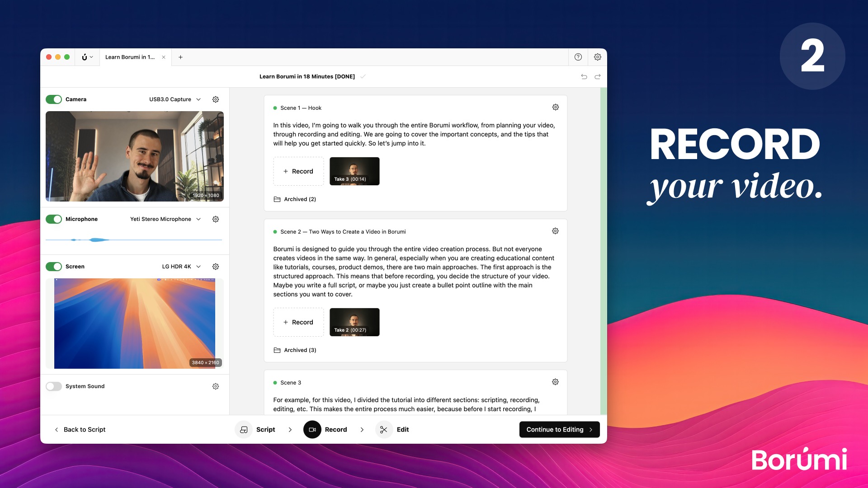The height and width of the screenshot is (488, 868).
Task: Click the Record camera step icon
Action: click(312, 430)
